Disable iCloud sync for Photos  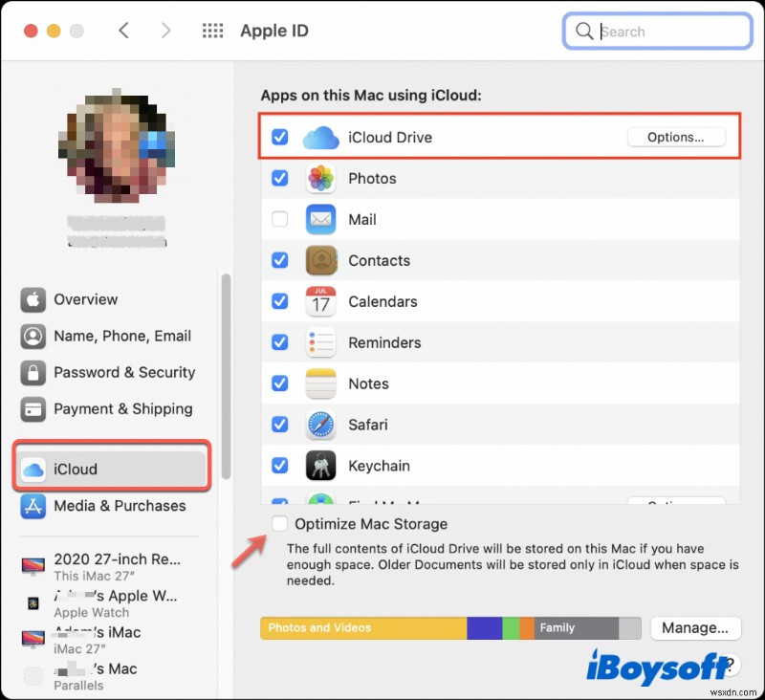tap(280, 178)
